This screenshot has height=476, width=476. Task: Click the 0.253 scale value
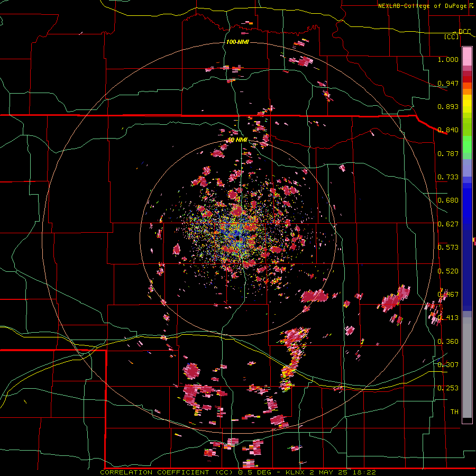tap(448, 388)
